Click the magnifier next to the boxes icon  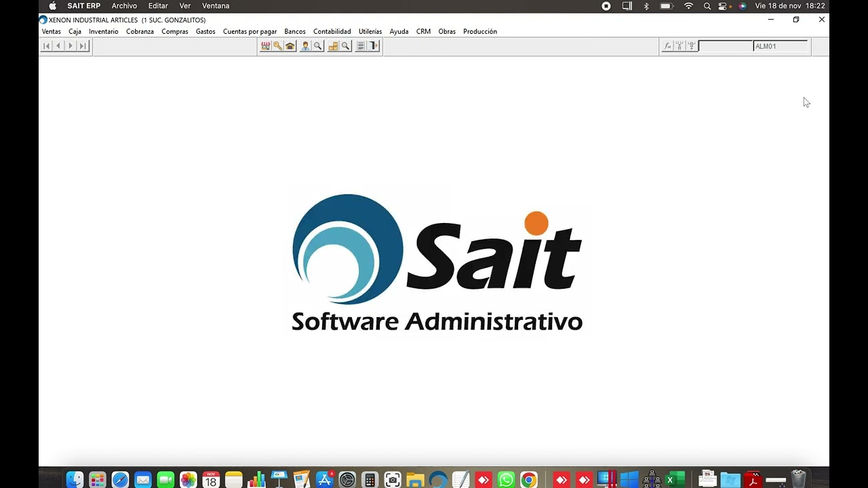click(345, 46)
